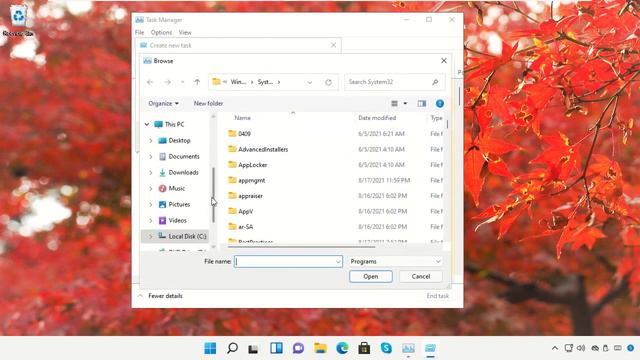
Task: Expand address bar previous locations chevron
Action: (x=310, y=82)
